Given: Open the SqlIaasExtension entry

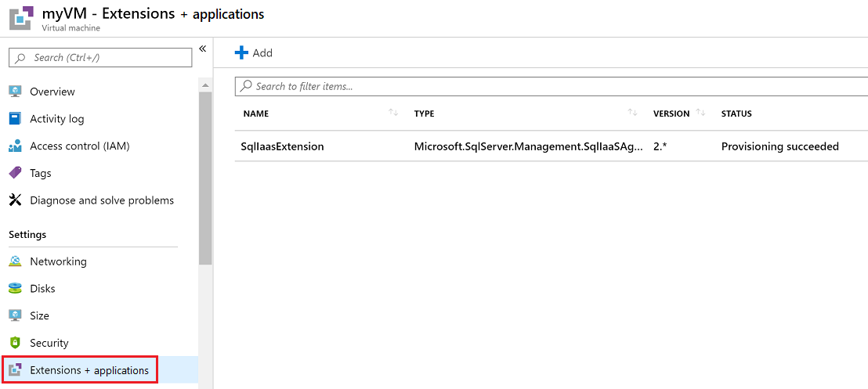Looking at the screenshot, I should point(282,146).
